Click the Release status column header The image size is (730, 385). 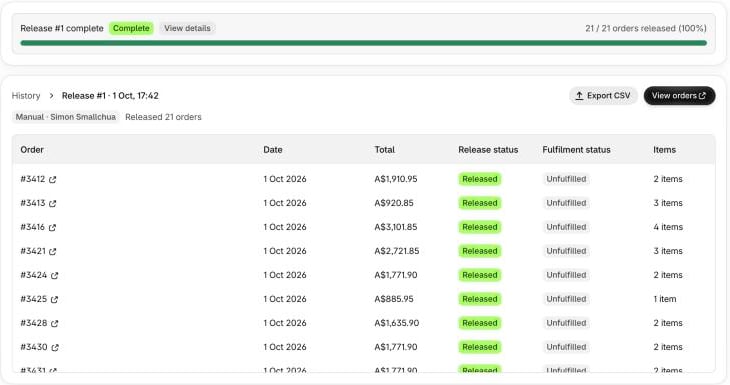[488, 149]
